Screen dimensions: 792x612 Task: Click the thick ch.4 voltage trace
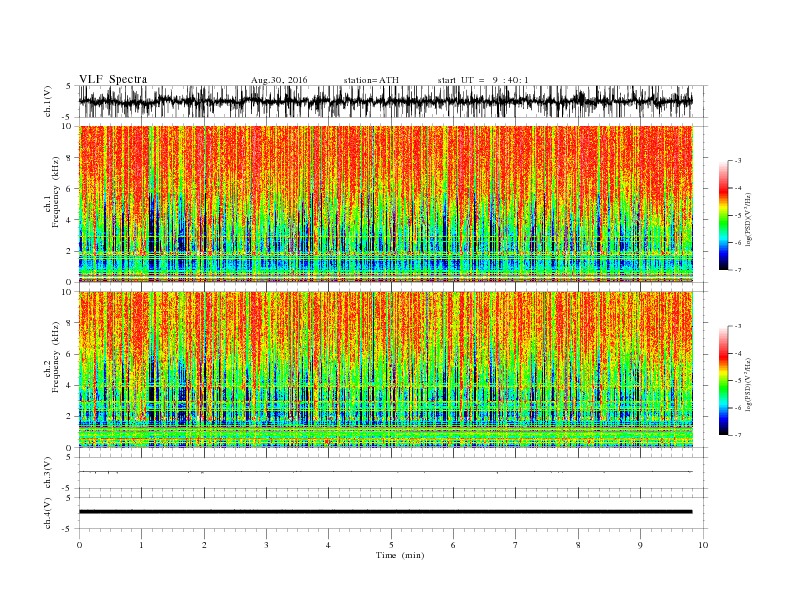coord(386,512)
